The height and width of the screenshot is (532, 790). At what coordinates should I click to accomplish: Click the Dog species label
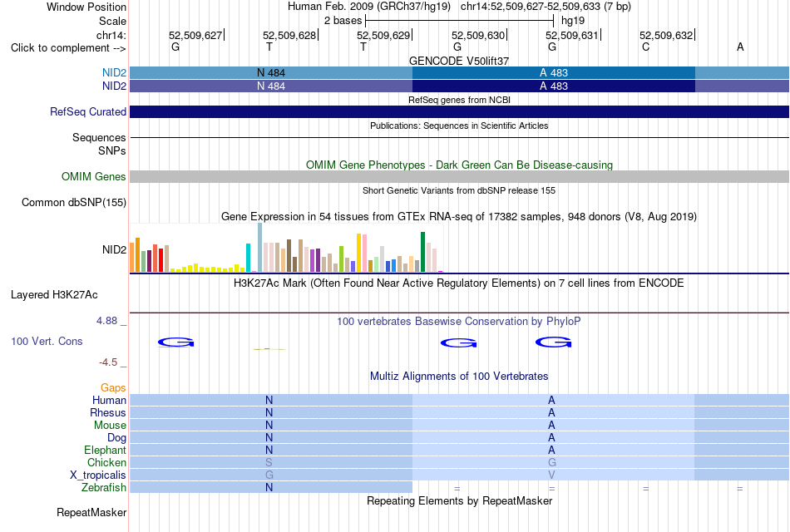(x=117, y=438)
